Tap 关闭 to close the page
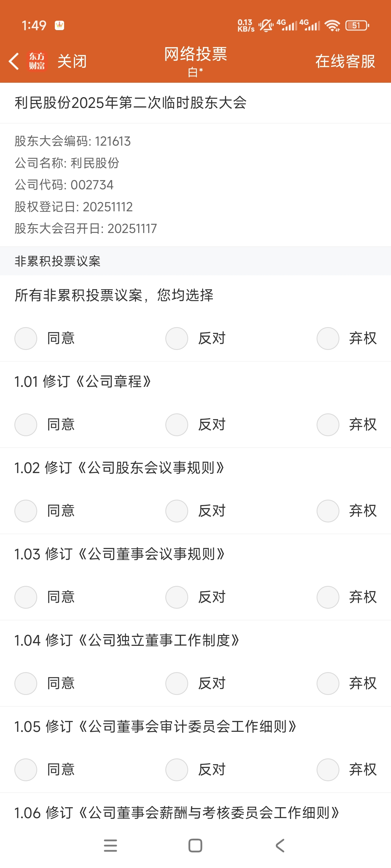Screen dimensions: 391x868 [x=72, y=61]
